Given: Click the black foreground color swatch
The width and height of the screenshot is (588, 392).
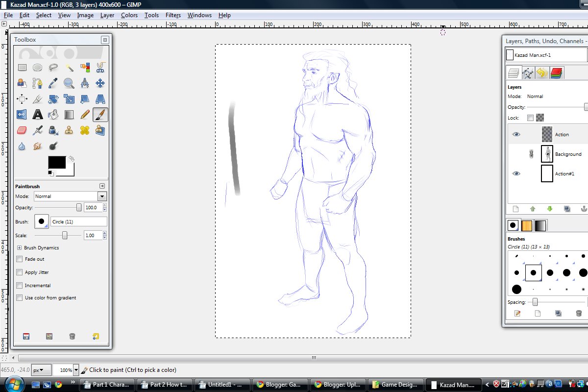Looking at the screenshot, I should coord(57,163).
